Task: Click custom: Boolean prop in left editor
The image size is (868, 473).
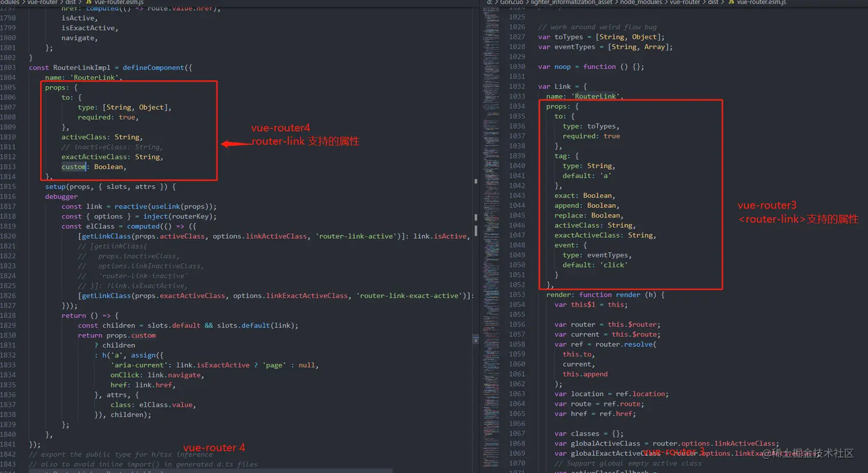Action: tap(94, 166)
